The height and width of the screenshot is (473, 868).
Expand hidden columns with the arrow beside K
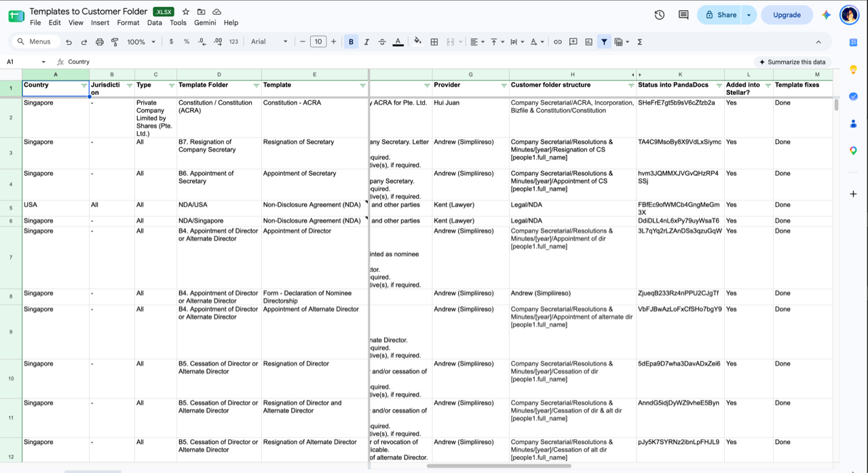639,75
